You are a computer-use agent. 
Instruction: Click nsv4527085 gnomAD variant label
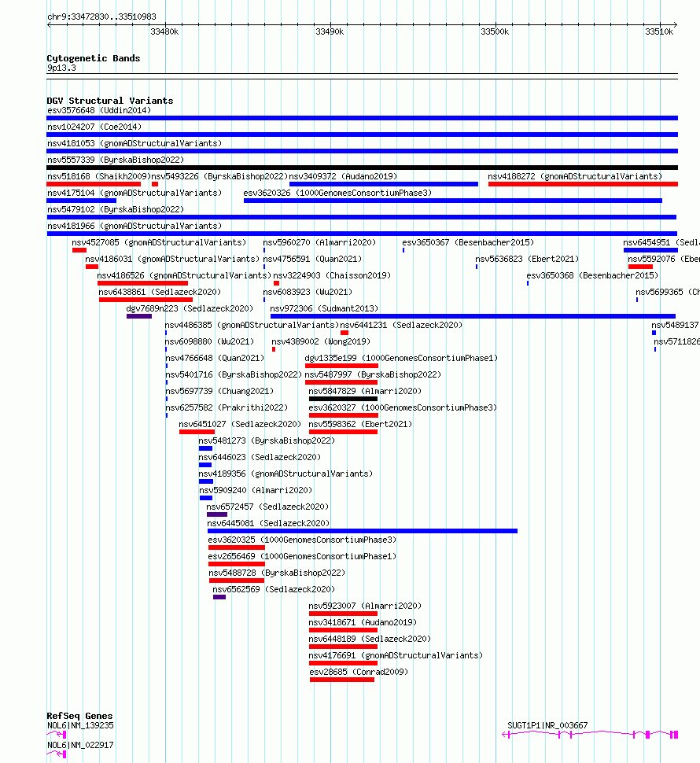pyautogui.click(x=159, y=243)
